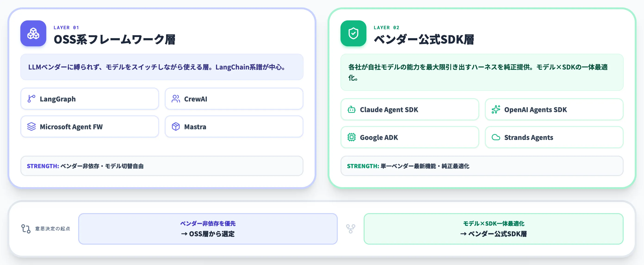This screenshot has width=644, height=265.
Task: Select the CrewAI card
Action: coord(234,99)
